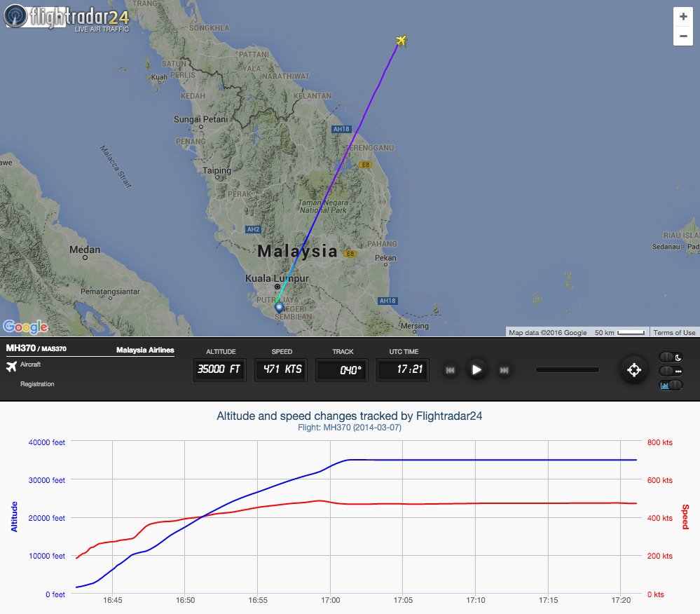Click the Taman Negara National Park label
This screenshot has height=614, width=700.
[323, 206]
